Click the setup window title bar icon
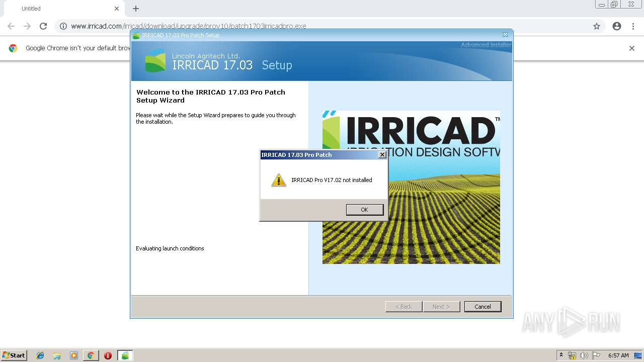Viewport: 644px width, 362px height. click(x=136, y=35)
